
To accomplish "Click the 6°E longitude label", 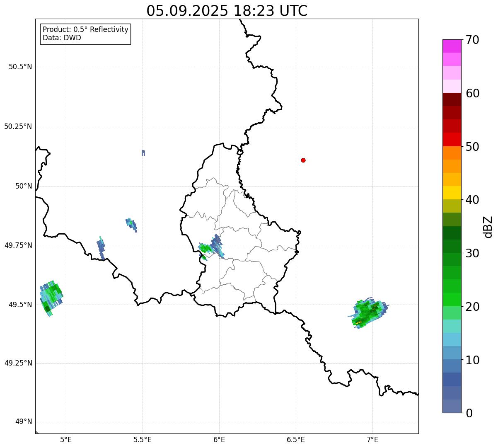I will pos(219,440).
